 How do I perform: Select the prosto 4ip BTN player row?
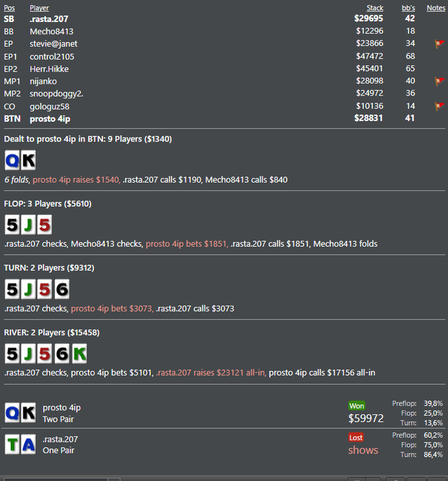[224, 119]
